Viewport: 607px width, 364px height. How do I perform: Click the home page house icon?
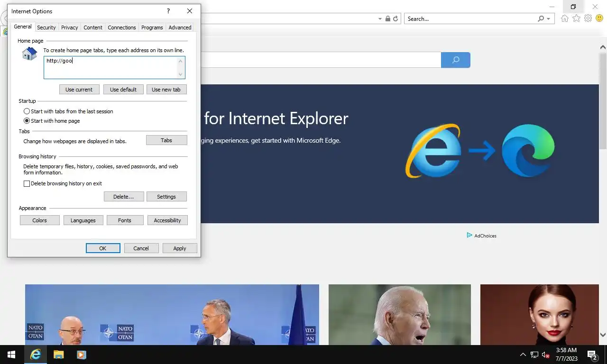click(x=29, y=54)
